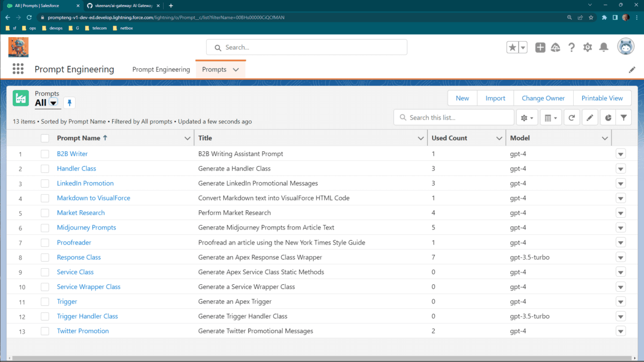This screenshot has height=362, width=644.
Task: Toggle the select-all header checkbox
Action: 45,138
